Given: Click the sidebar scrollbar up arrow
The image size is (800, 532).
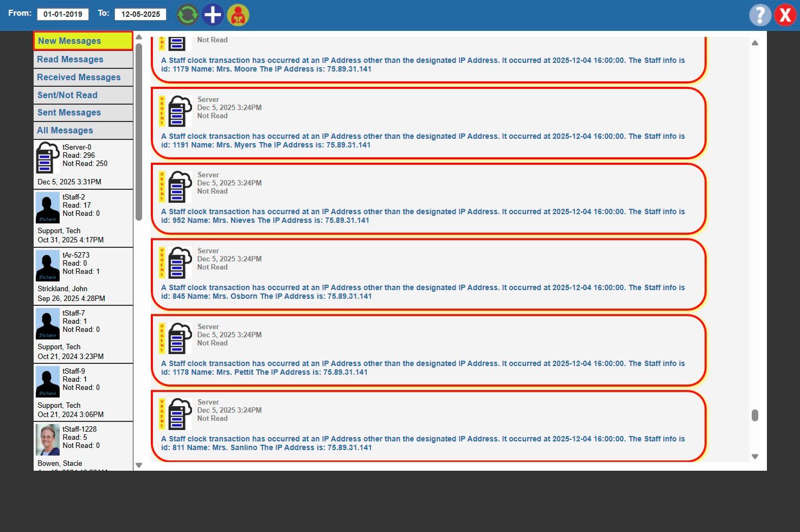Looking at the screenshot, I should (x=139, y=37).
